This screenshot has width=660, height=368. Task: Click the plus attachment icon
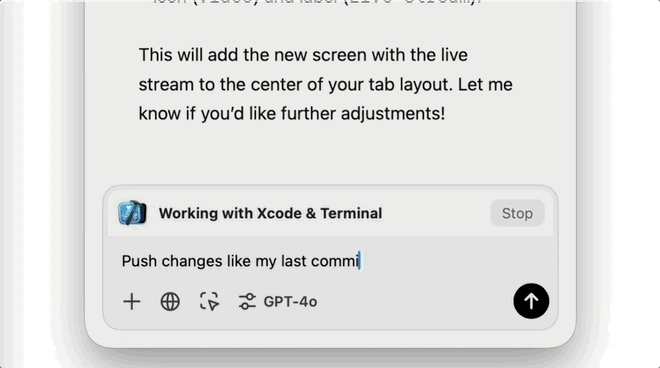132,302
